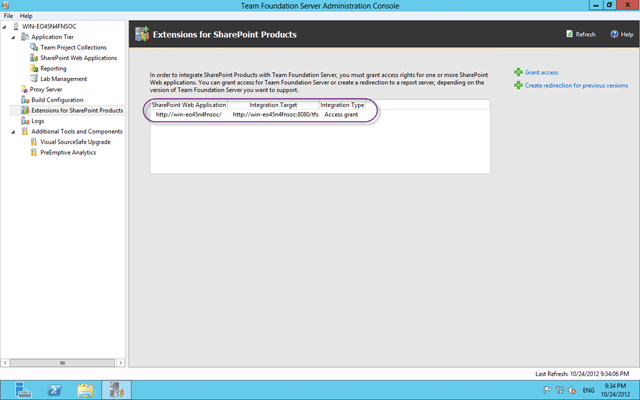Select Logs in the tree

pyautogui.click(x=38, y=121)
